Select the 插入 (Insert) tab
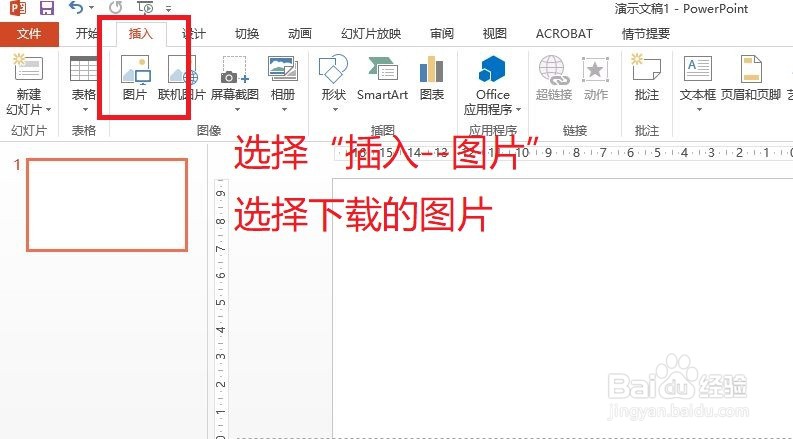This screenshot has height=439, width=793. pyautogui.click(x=140, y=34)
